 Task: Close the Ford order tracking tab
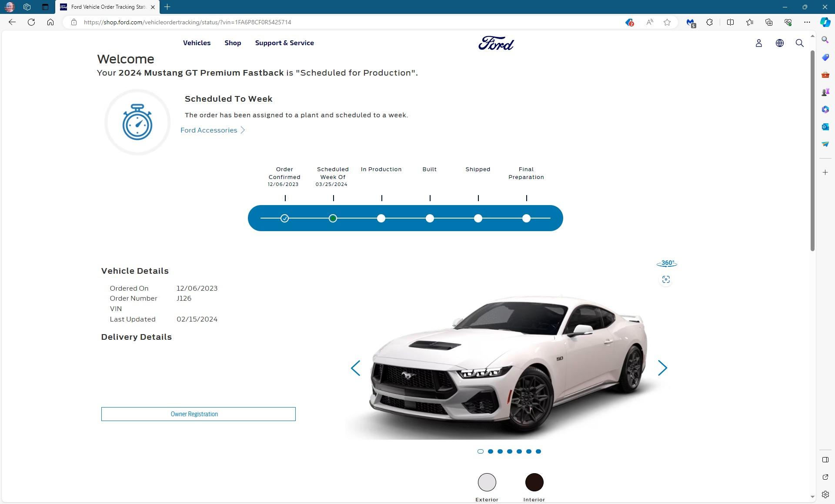[x=153, y=7]
